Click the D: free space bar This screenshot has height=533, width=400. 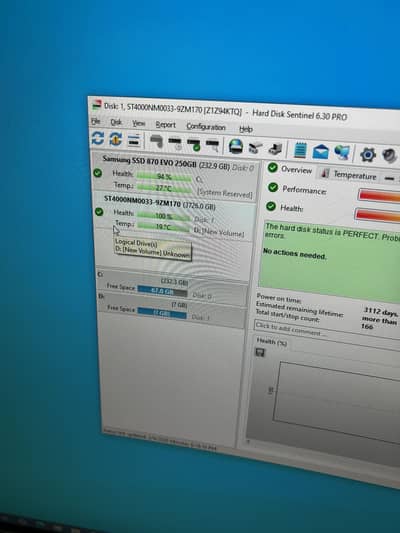[x=162, y=313]
